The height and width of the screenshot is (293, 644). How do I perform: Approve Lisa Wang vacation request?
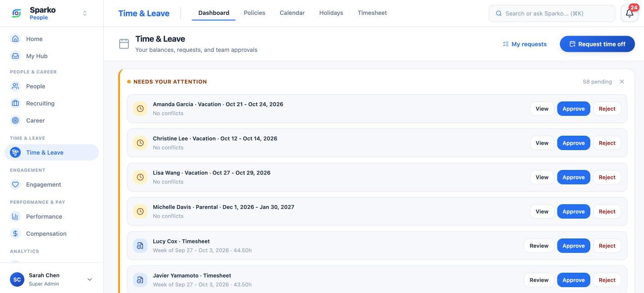(x=574, y=177)
